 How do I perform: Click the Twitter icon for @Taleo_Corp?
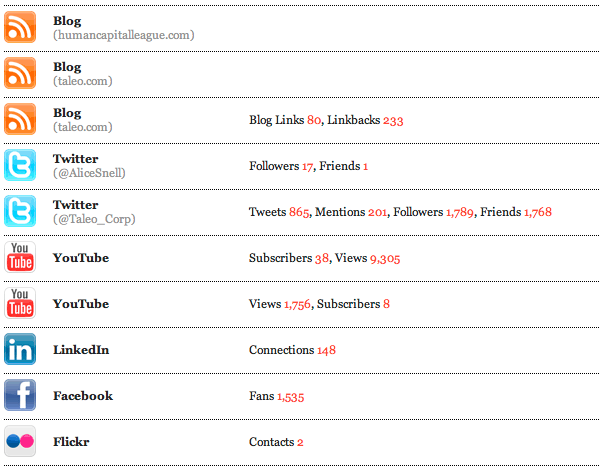(20, 211)
